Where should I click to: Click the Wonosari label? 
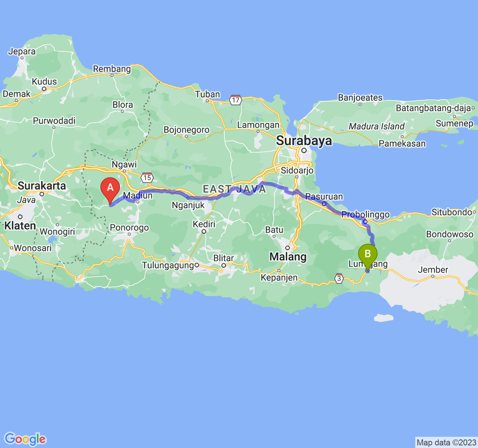33,248
